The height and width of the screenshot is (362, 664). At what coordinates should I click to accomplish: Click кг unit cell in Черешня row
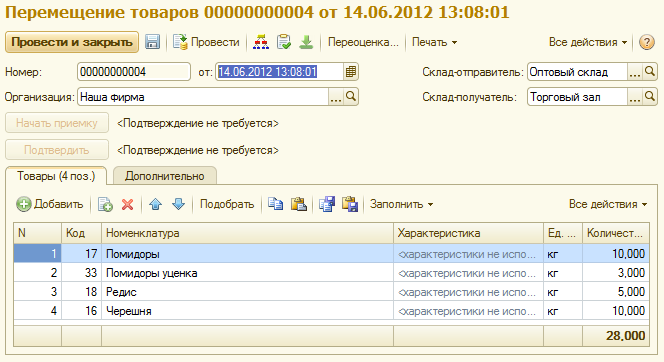[x=563, y=311]
